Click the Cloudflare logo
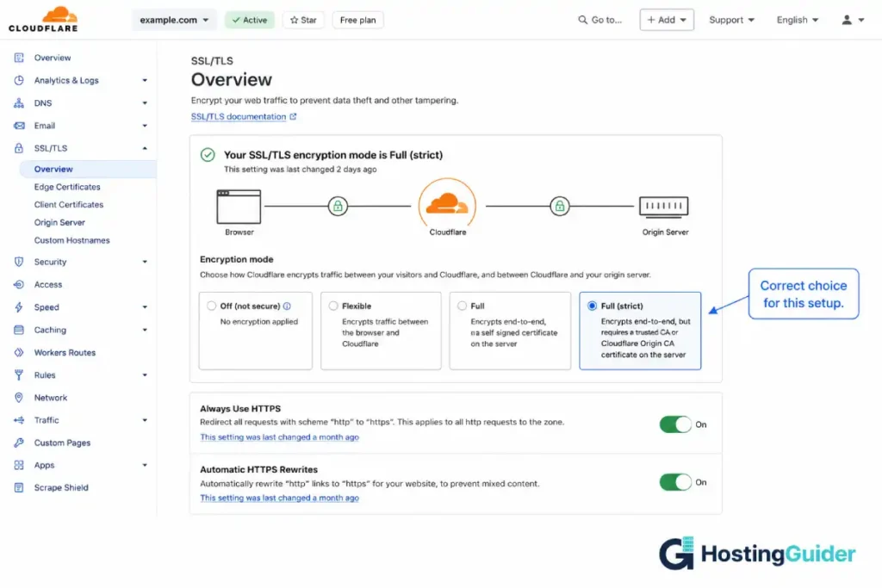Viewport: 882px width, 588px height. click(43, 19)
